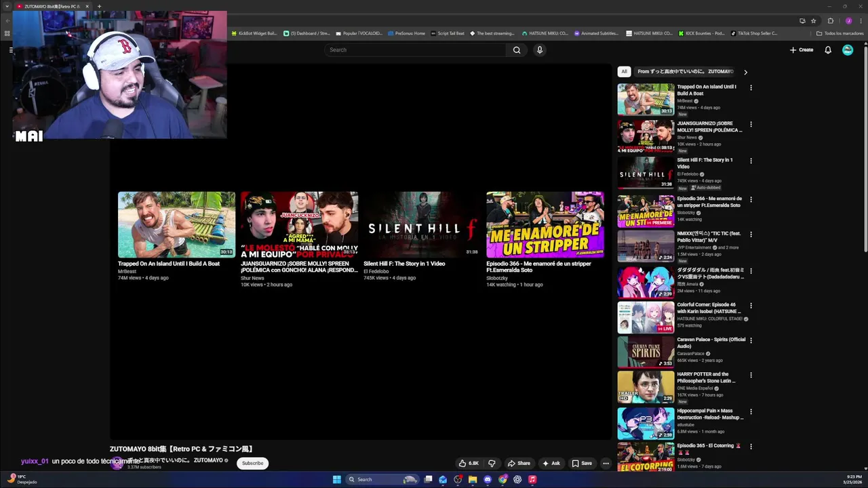Open options for Hippocampal Pain mashup video
This screenshot has height=488, width=868.
point(751,411)
